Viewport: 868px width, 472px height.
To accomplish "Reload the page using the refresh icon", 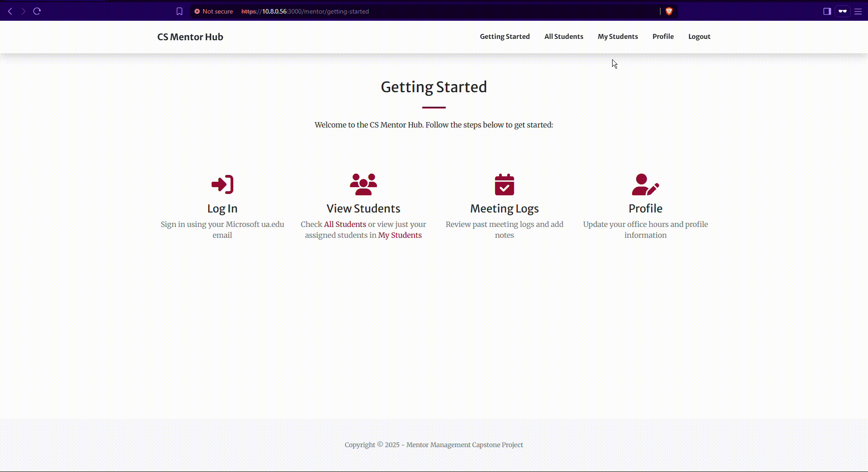I will 37,11.
